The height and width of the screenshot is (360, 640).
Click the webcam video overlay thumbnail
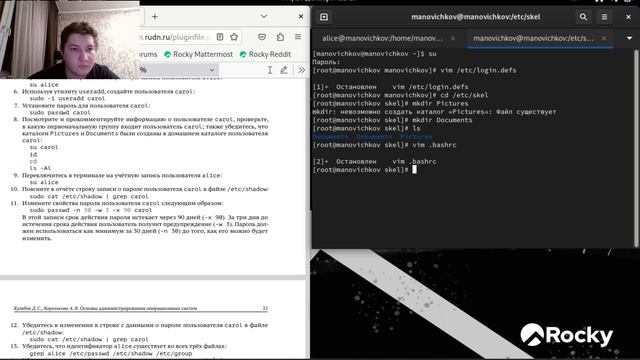69,39
